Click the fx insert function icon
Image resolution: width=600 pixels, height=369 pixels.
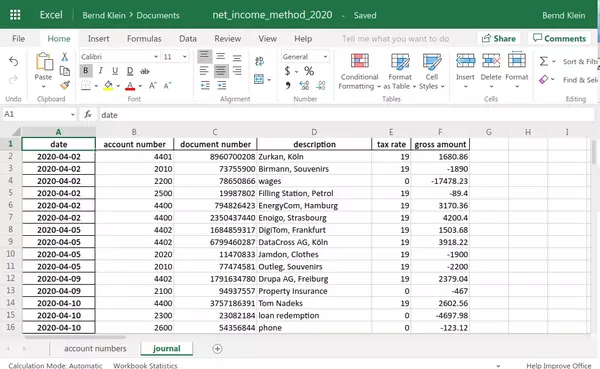[88, 114]
